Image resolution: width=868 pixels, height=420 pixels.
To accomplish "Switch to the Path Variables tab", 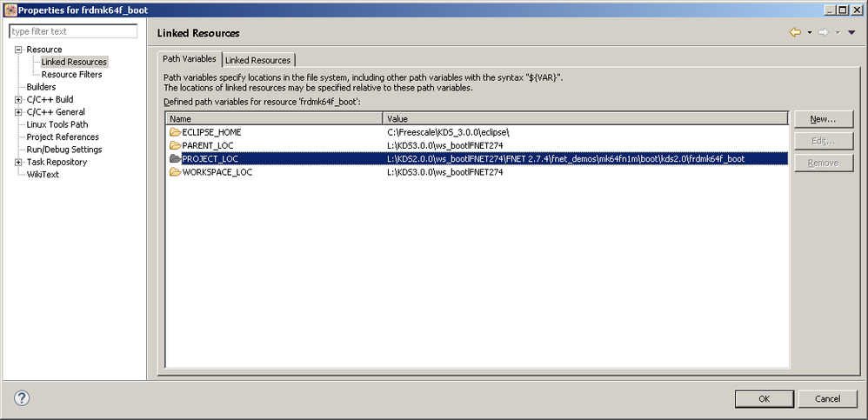I will point(190,58).
